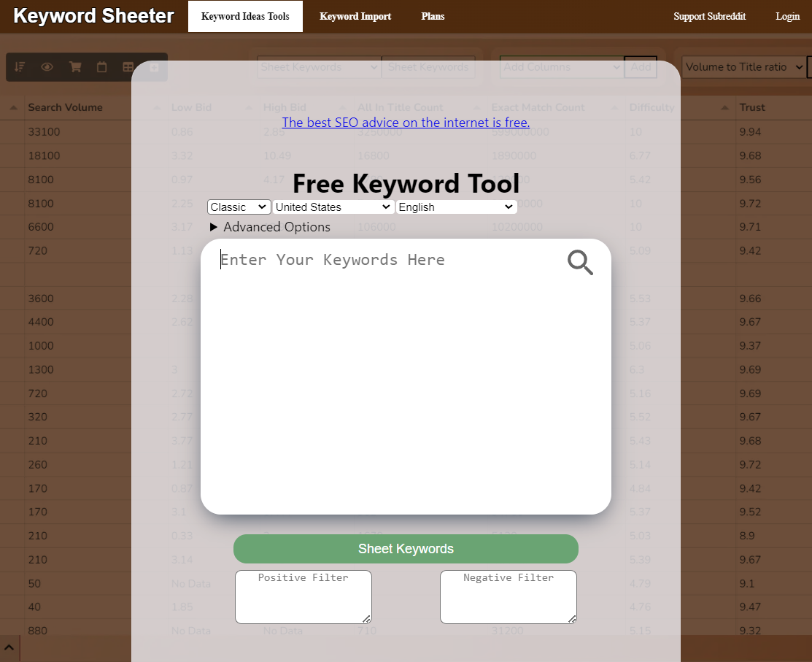Image resolution: width=812 pixels, height=662 pixels.
Task: Click the Login link
Action: 788,16
